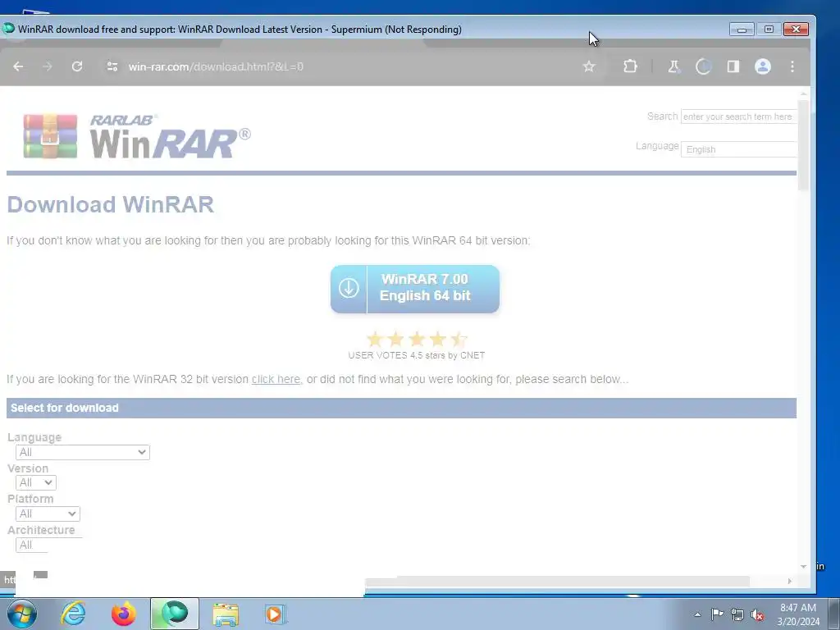Go back to the previous page

pyautogui.click(x=18, y=66)
